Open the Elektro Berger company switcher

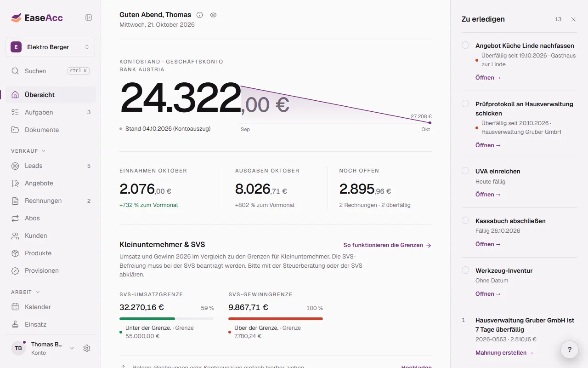[x=51, y=47]
